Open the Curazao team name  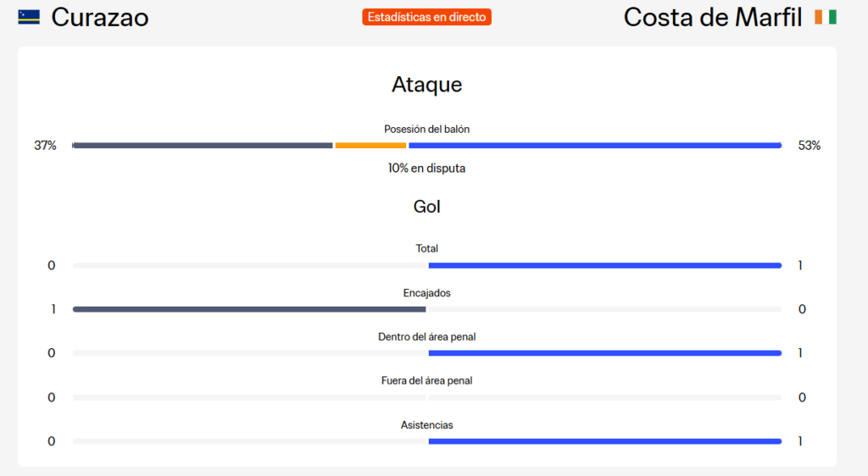click(100, 17)
